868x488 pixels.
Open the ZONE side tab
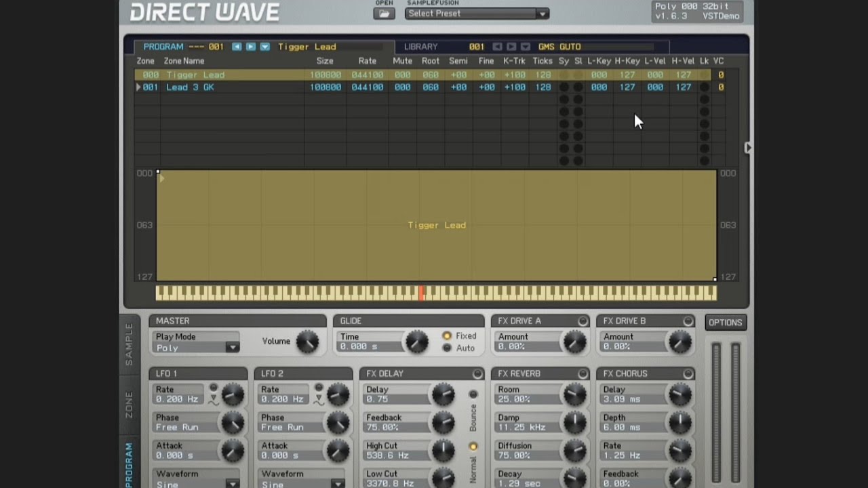click(129, 405)
